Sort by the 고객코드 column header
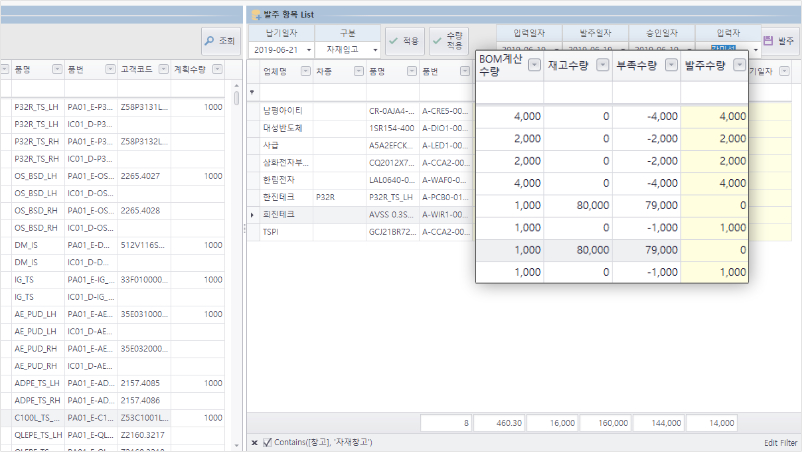802x452 pixels. (137, 69)
